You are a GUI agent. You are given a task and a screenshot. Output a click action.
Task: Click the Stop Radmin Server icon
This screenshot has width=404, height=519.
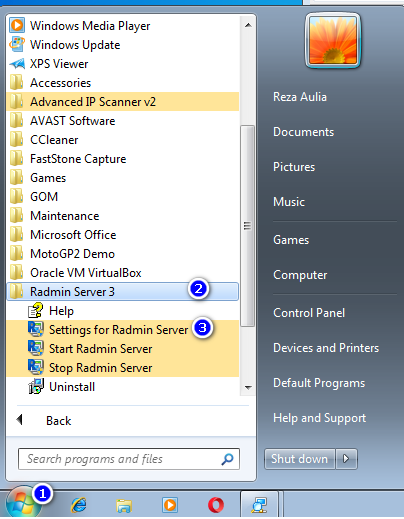pos(35,367)
